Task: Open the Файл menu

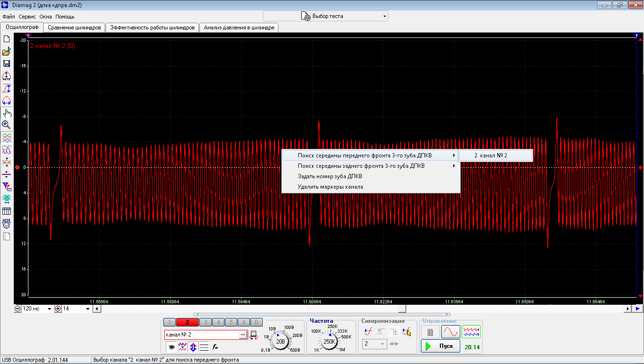Action: pos(9,17)
